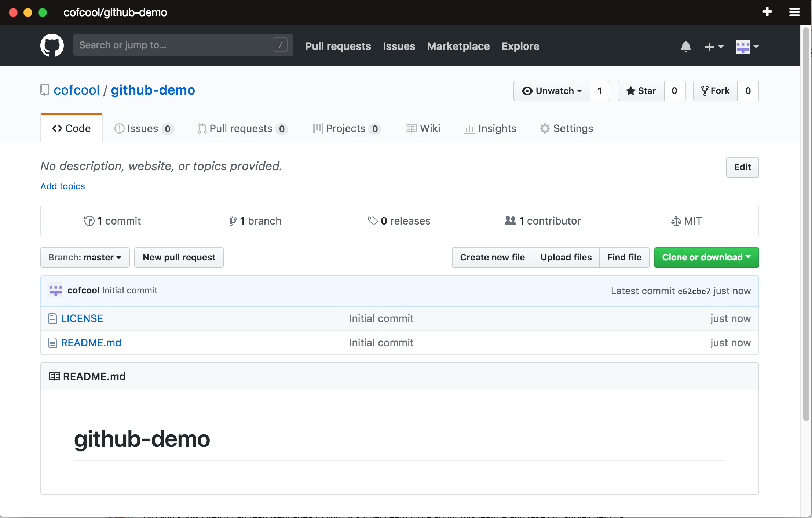The width and height of the screenshot is (812, 518).
Task: Click Find file button
Action: pos(625,258)
